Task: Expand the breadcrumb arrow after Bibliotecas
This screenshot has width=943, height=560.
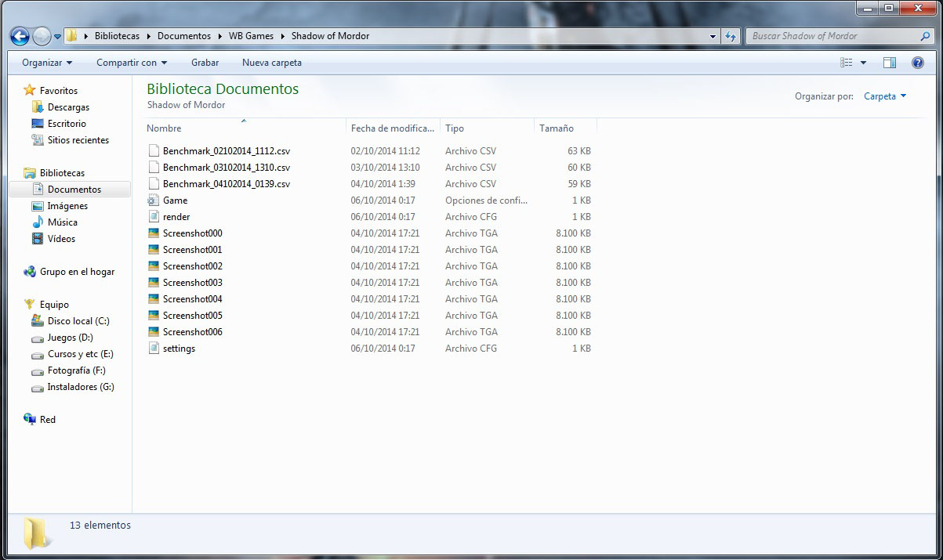Action: point(148,36)
